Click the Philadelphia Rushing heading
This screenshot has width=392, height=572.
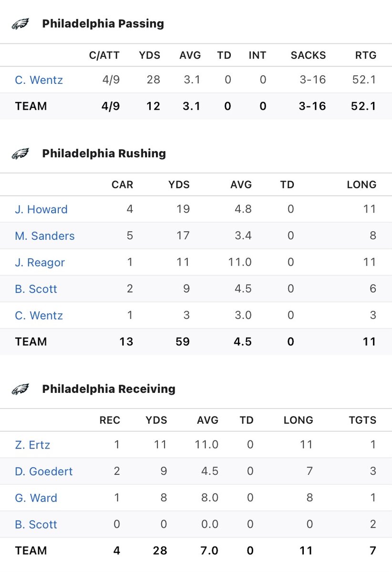click(x=104, y=153)
